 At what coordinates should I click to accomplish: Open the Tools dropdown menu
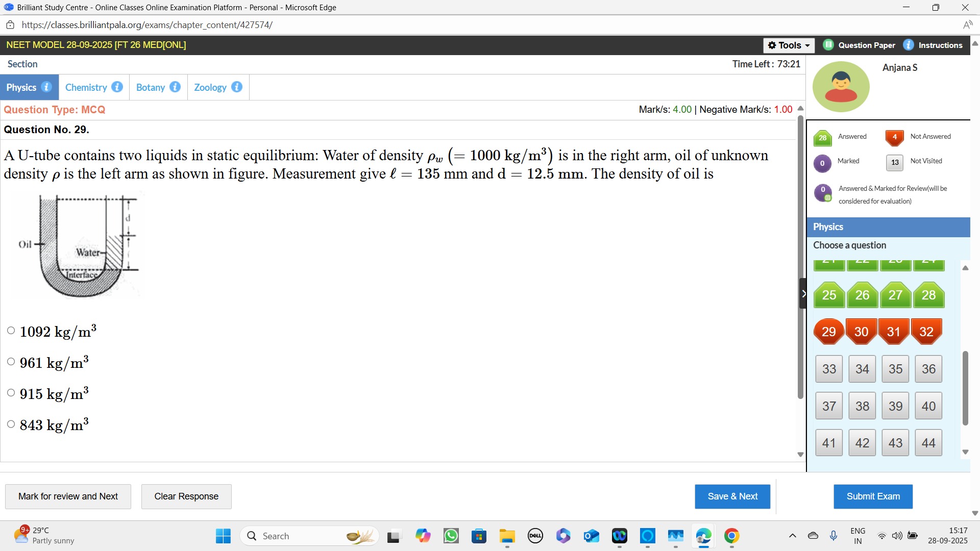click(x=789, y=45)
